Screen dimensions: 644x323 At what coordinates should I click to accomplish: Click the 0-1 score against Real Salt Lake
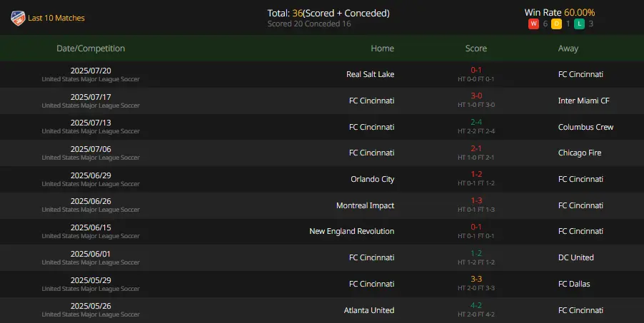pos(476,70)
